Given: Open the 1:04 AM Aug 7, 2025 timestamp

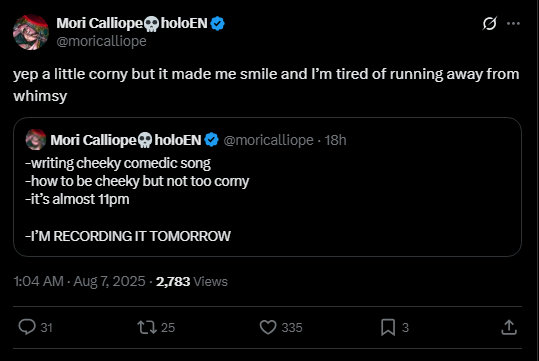Looking at the screenshot, I should point(79,281).
